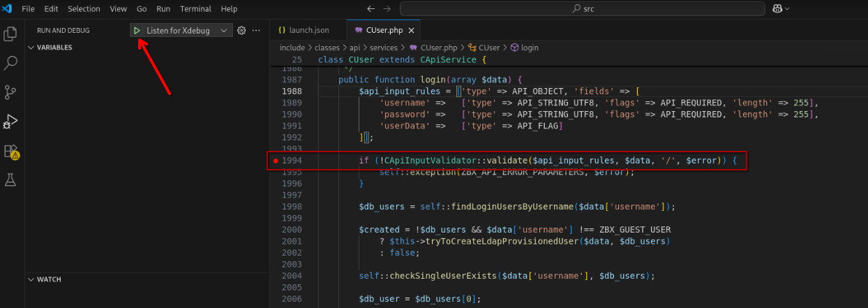
Task: Open the Extensions view with warning badge
Action: coord(10,152)
